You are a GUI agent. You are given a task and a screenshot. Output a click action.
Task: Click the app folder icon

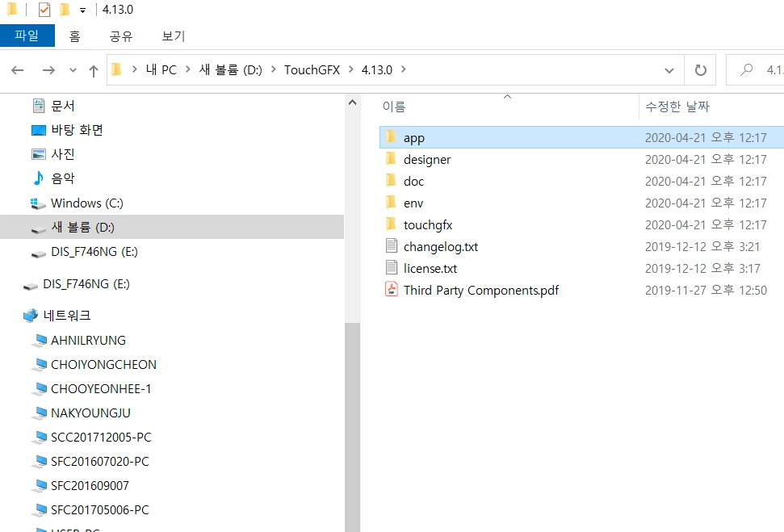(391, 136)
